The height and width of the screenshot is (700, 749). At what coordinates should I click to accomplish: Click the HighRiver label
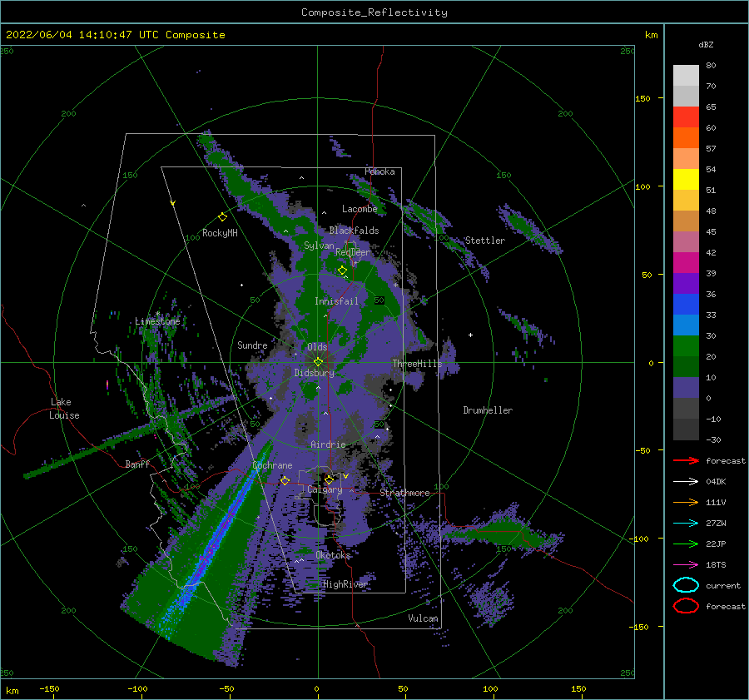tap(345, 584)
